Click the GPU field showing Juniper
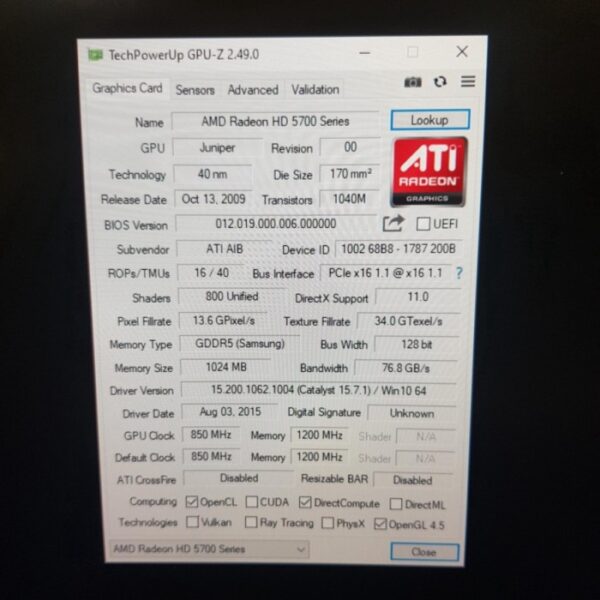Screen dimensions: 600x600 pos(217,148)
